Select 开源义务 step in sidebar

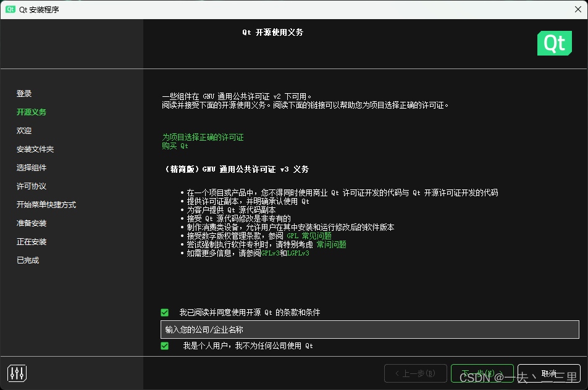[x=31, y=112]
